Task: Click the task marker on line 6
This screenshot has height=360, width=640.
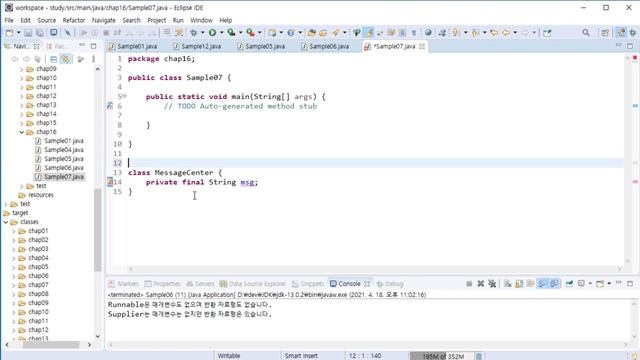Action: point(110,106)
